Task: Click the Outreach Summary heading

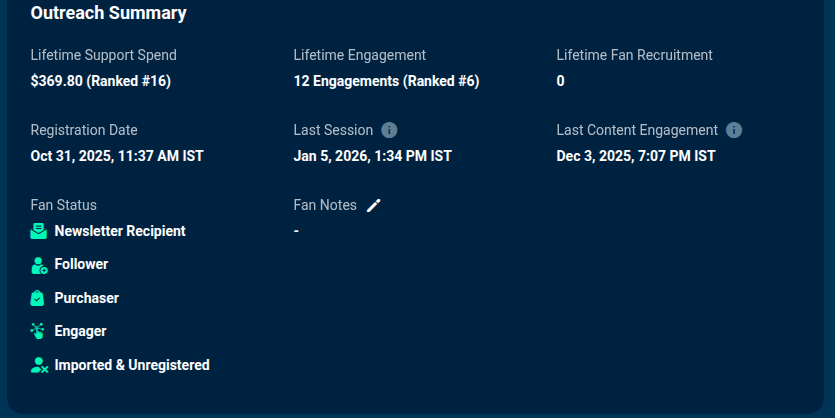Action: coord(109,13)
